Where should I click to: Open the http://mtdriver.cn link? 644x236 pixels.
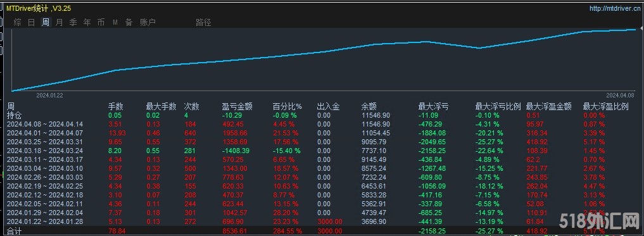[x=614, y=8]
